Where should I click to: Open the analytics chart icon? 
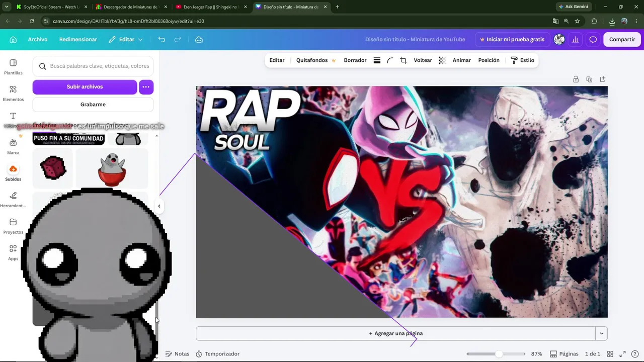(x=576, y=40)
